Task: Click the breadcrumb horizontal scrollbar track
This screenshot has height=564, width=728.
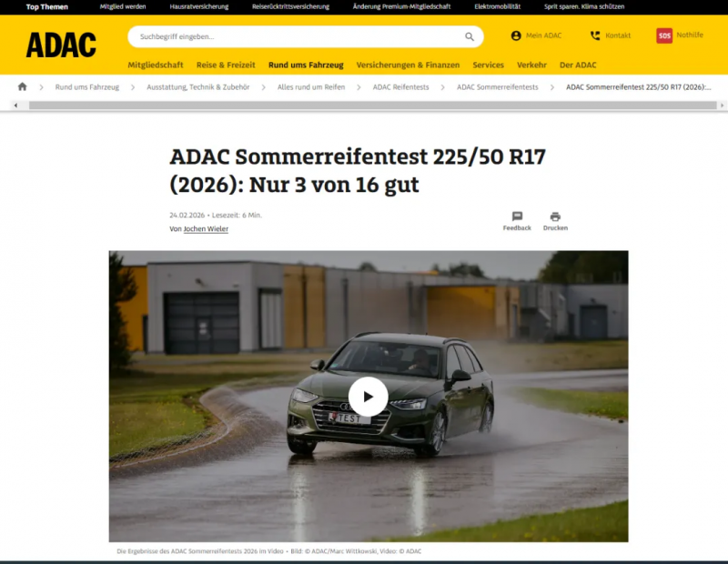Action: pos(372,106)
